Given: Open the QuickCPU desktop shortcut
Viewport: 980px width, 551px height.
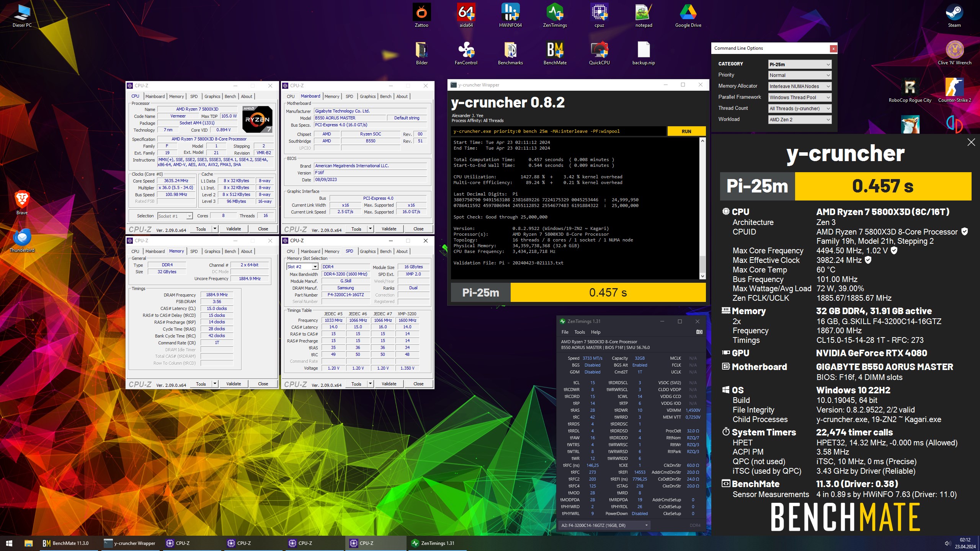Looking at the screenshot, I should (x=599, y=53).
